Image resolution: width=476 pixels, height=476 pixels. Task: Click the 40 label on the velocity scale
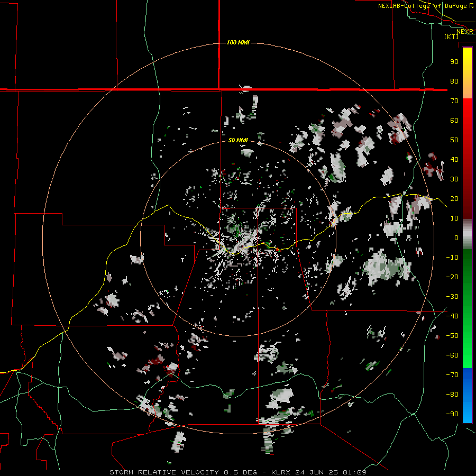(454, 159)
